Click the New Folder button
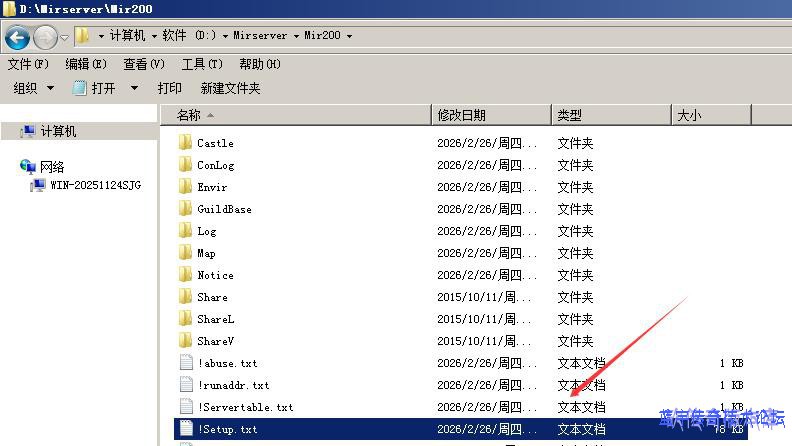Screen dimensions: 792x446 coord(230,88)
